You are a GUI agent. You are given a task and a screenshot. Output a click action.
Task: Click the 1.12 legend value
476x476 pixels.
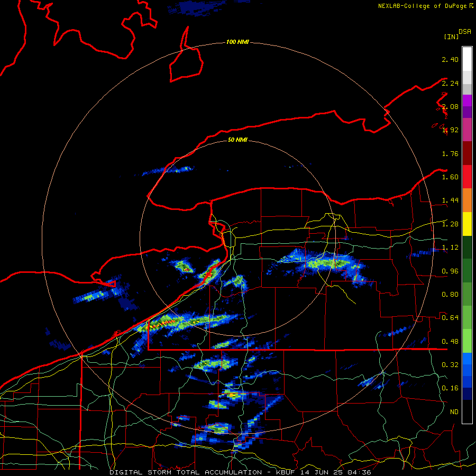(x=450, y=248)
